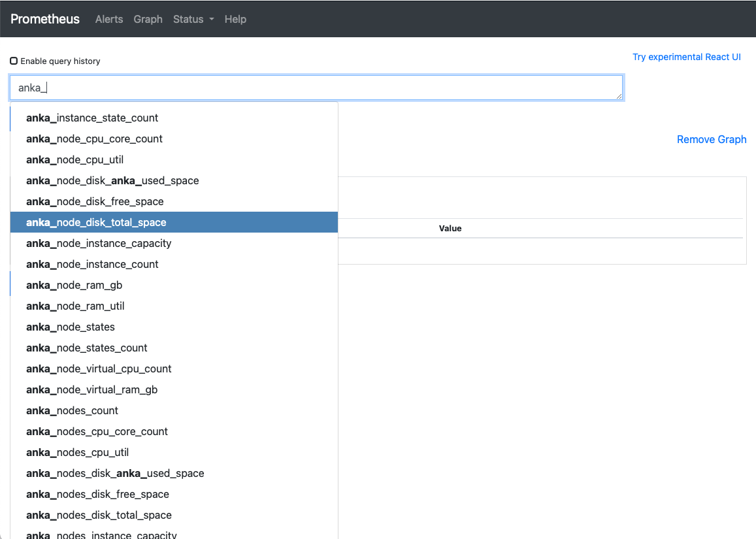The image size is (756, 539).
Task: Click anka_nodes_count in the suggestion list
Action: click(72, 410)
